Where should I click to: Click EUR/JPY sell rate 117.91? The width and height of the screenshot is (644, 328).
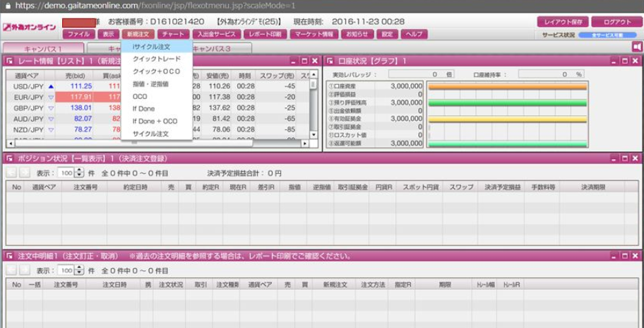81,98
